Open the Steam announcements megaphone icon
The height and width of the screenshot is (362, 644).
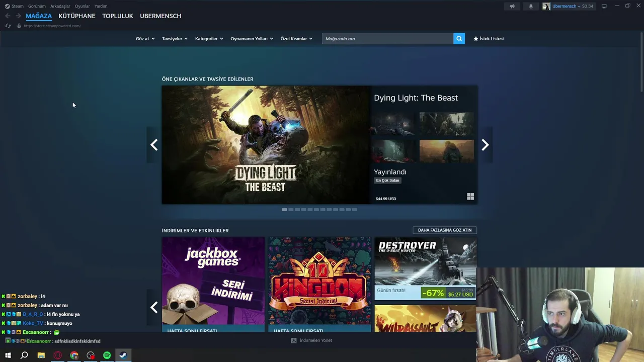(512, 6)
